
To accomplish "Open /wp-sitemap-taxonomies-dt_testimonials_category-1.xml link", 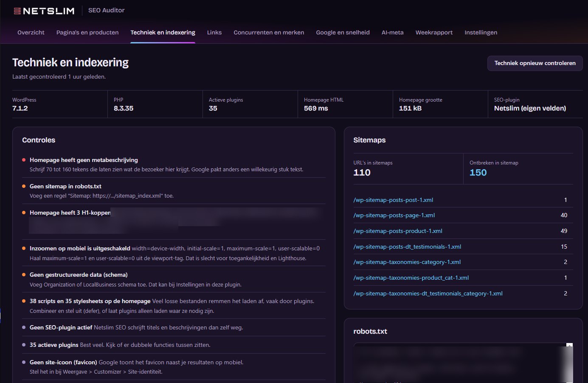I will (x=428, y=293).
